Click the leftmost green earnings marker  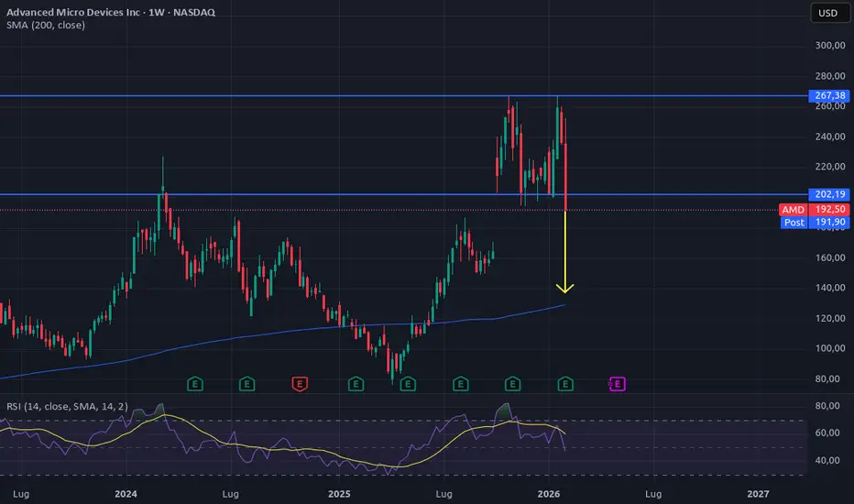click(x=195, y=384)
